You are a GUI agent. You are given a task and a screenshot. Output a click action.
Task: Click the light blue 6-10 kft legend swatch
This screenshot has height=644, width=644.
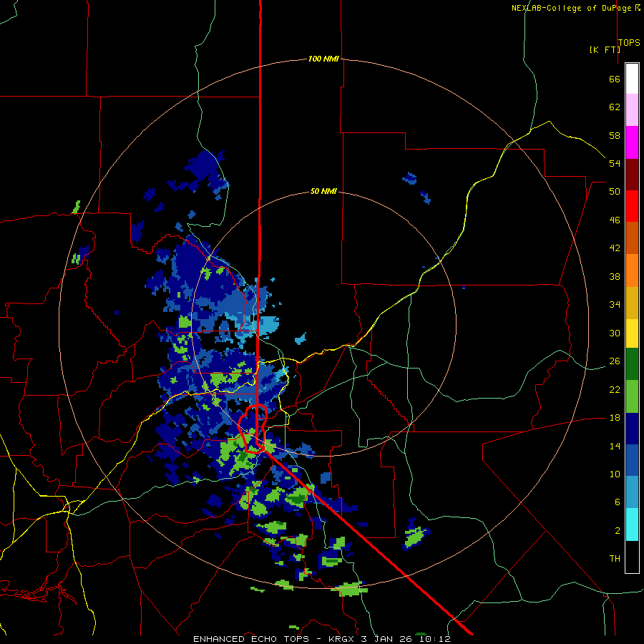(632, 492)
